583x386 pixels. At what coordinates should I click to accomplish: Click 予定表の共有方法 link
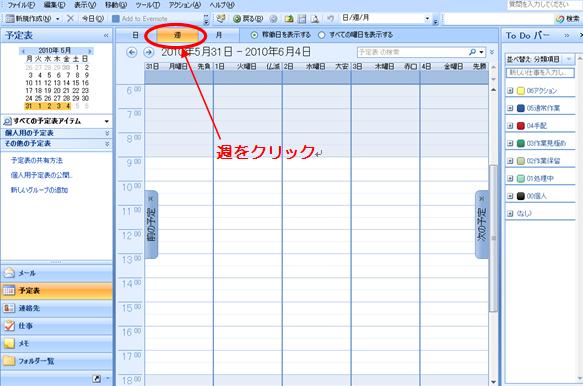[37, 161]
